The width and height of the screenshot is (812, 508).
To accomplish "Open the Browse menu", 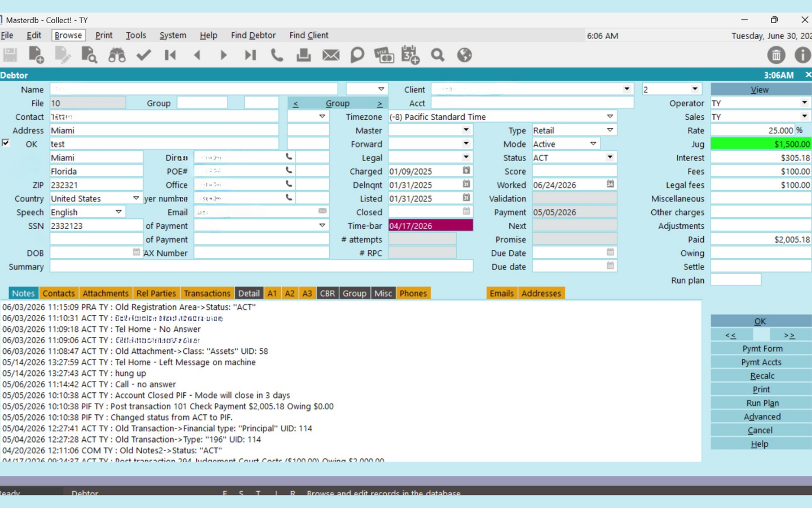I will coord(68,35).
